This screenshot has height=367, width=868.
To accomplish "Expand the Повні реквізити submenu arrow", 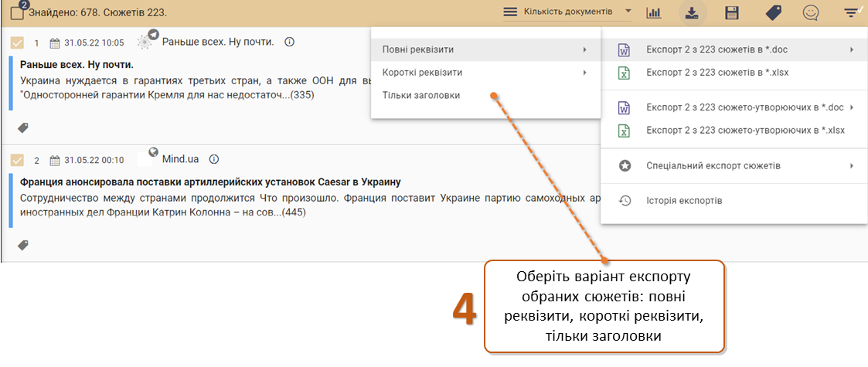I will [585, 49].
